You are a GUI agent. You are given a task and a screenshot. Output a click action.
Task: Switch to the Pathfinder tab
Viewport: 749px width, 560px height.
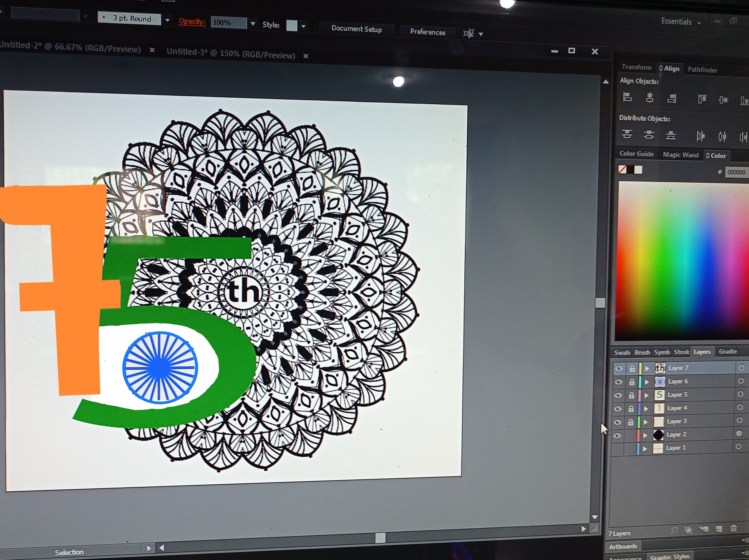[702, 70]
